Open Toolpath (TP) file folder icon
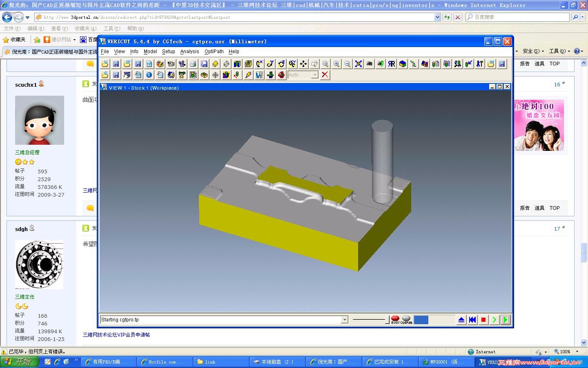Screen dimensions: 588x368 [127, 64]
